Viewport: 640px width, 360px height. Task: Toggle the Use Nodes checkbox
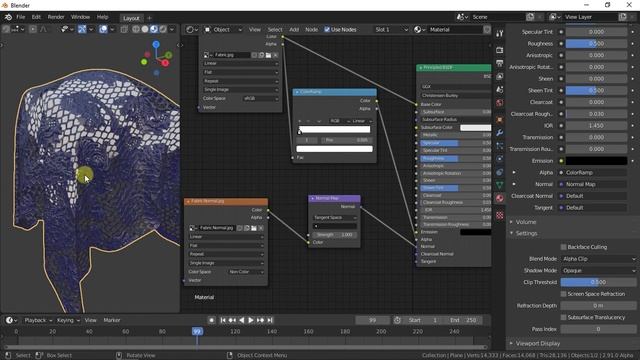(x=327, y=29)
